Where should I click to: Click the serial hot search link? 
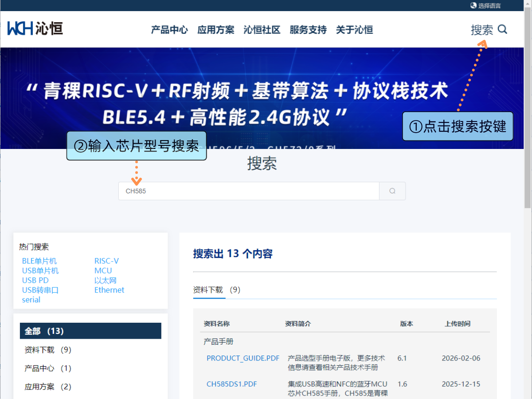[x=31, y=300]
